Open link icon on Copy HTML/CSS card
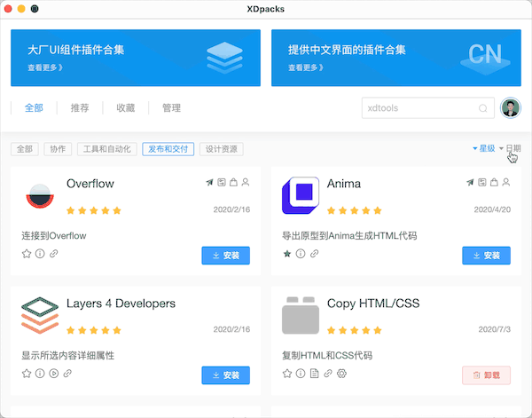 [x=328, y=374]
